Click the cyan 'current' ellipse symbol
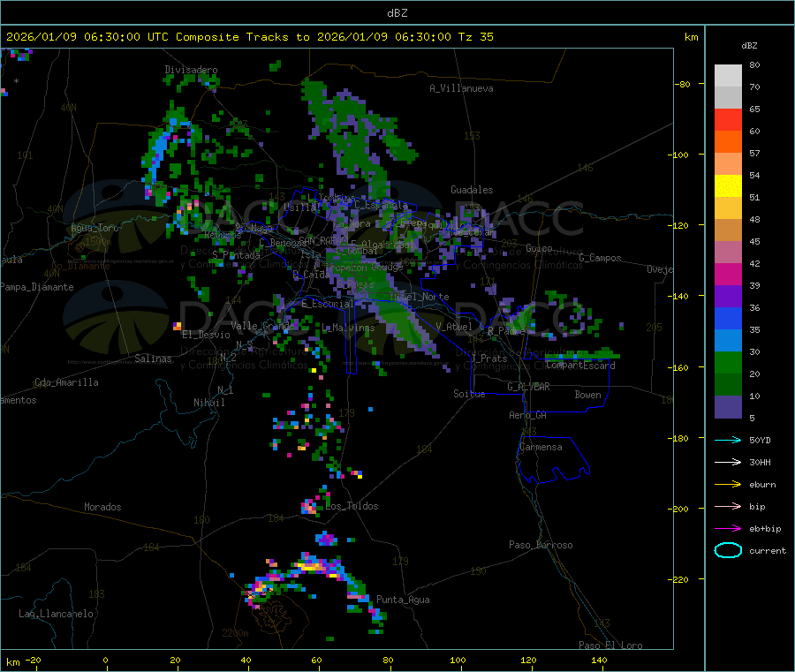Screen dimensions: 795x672 (x=728, y=550)
